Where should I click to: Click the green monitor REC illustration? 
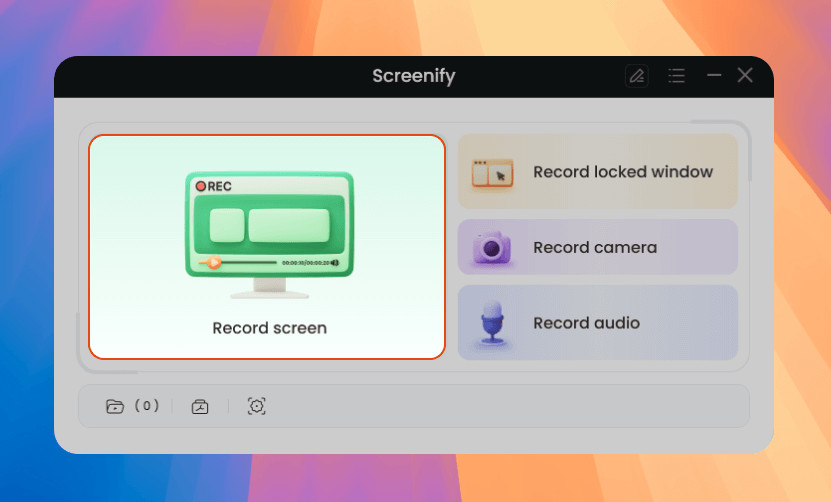click(x=269, y=235)
